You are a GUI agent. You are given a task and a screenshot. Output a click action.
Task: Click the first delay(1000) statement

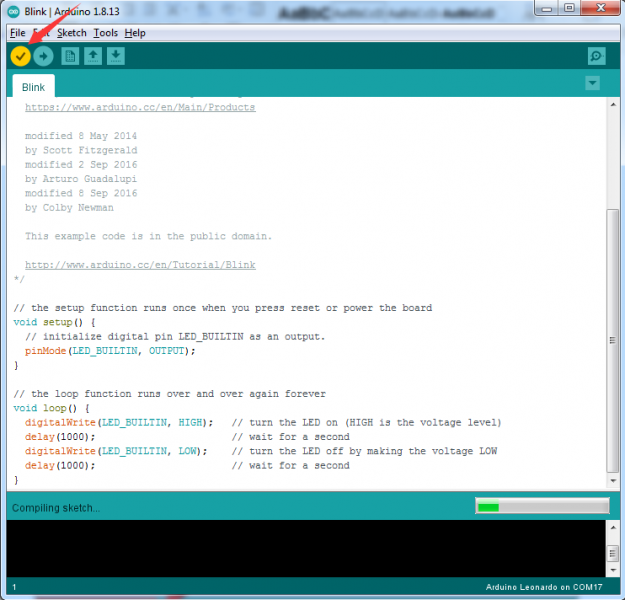click(60, 437)
